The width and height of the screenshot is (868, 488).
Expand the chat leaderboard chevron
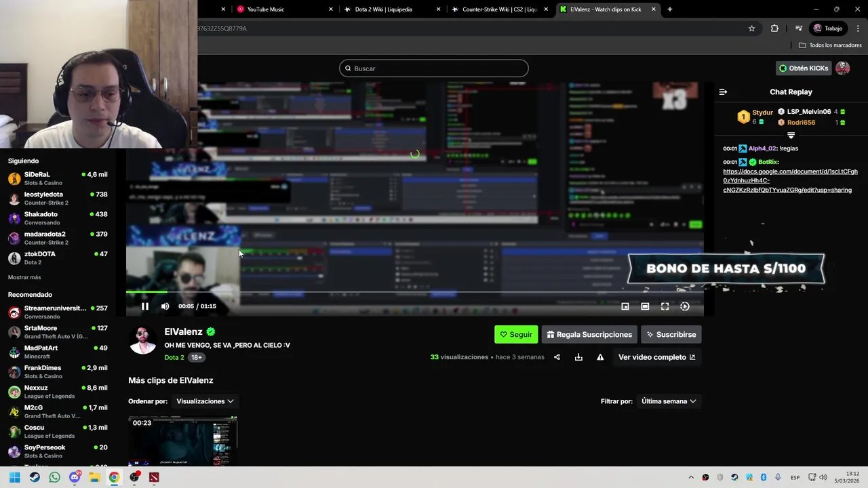(791, 136)
